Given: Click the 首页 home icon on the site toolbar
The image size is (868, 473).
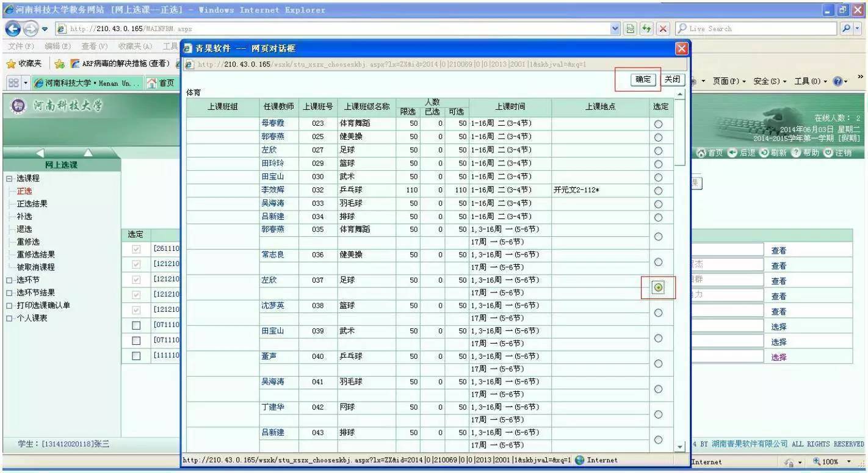Looking at the screenshot, I should 701,153.
